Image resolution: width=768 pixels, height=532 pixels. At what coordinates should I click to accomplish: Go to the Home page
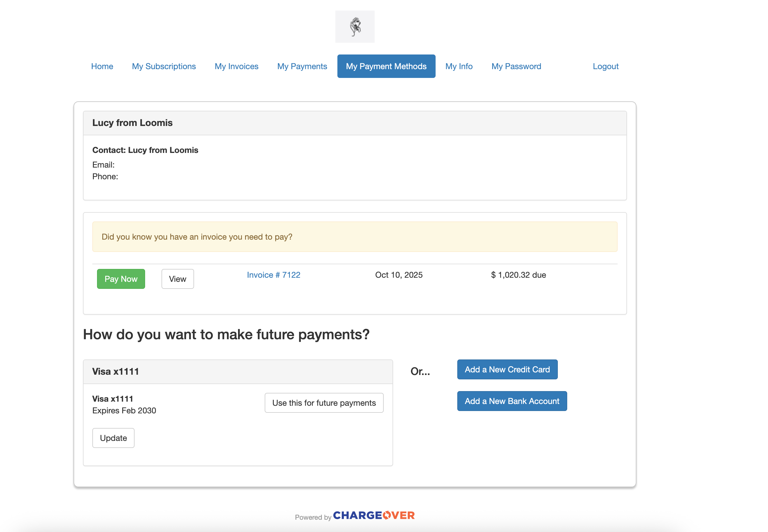[102, 66]
